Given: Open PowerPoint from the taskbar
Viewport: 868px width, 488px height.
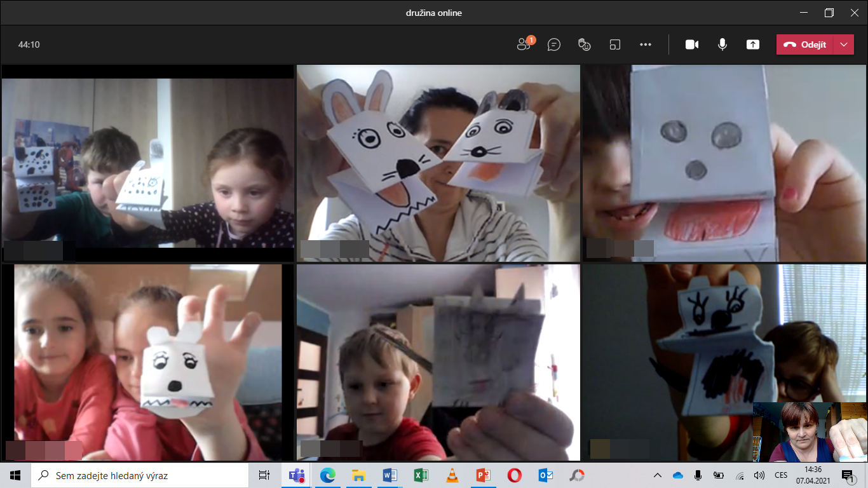Looking at the screenshot, I should pos(484,475).
